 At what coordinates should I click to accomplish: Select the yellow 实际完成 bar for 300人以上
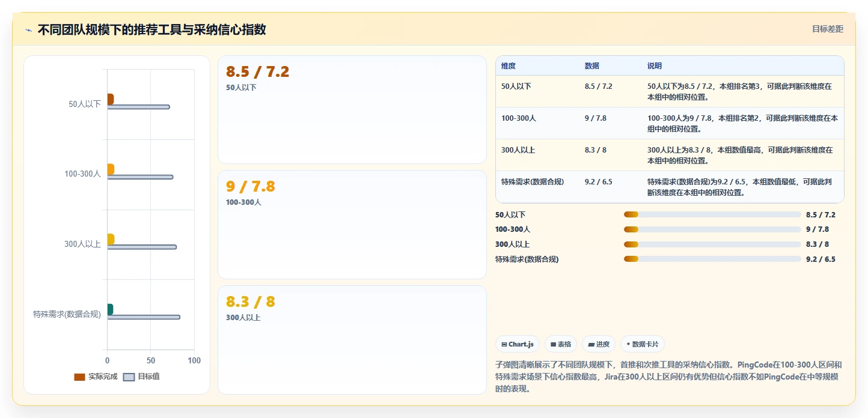pos(111,240)
